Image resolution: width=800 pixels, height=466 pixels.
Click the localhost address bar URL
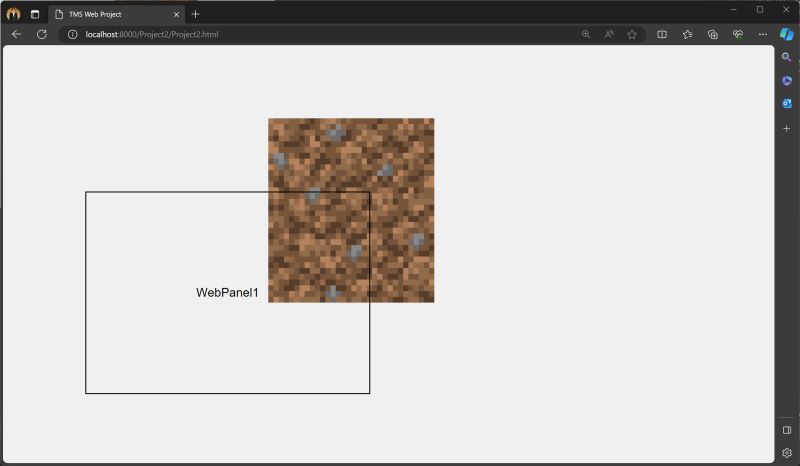click(152, 34)
